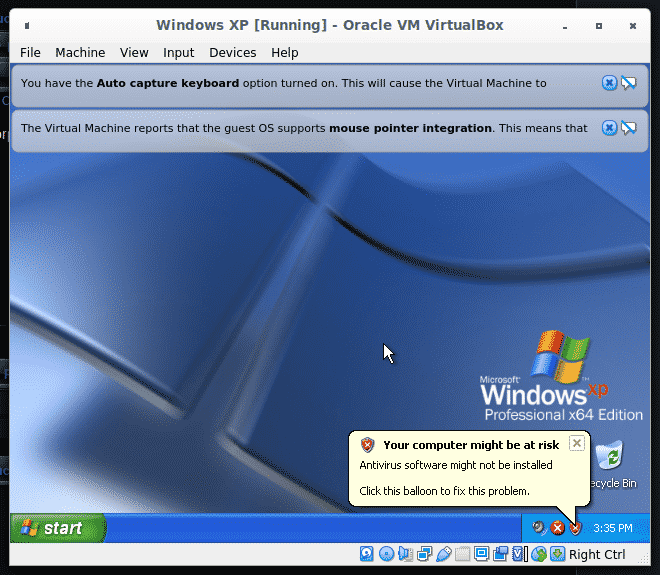Click the 'Click this balloon to fix this problem' text
This screenshot has width=660, height=575.
click(x=444, y=491)
